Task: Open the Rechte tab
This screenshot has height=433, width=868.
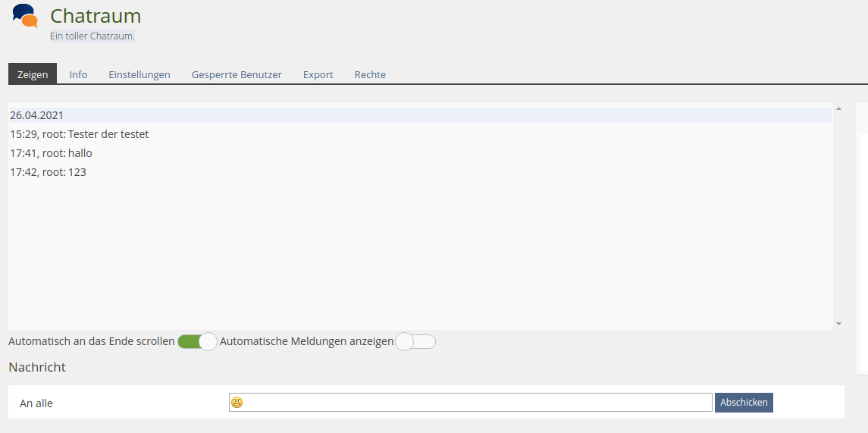Action: pyautogui.click(x=370, y=74)
